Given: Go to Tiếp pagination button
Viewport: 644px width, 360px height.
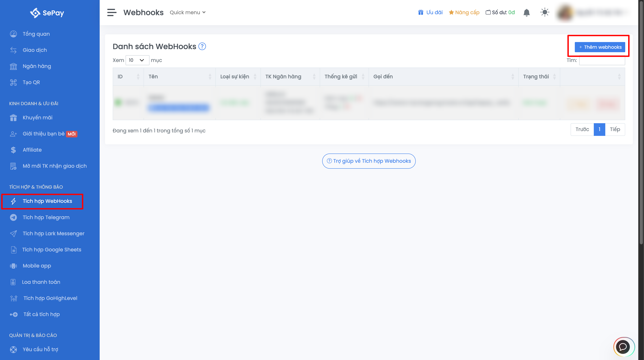Looking at the screenshot, I should [x=615, y=129].
